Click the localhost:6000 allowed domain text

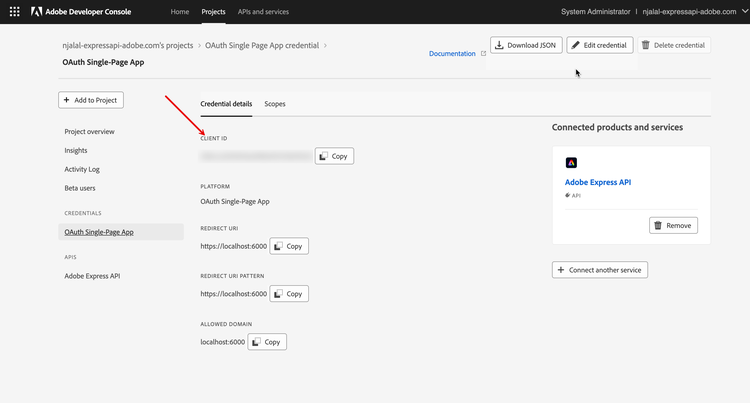(x=222, y=342)
